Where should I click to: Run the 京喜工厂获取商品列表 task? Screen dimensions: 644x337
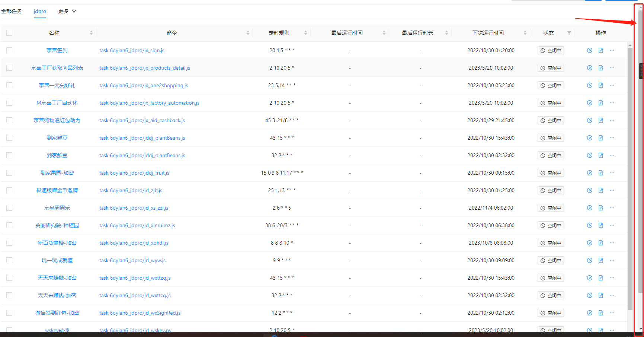590,68
